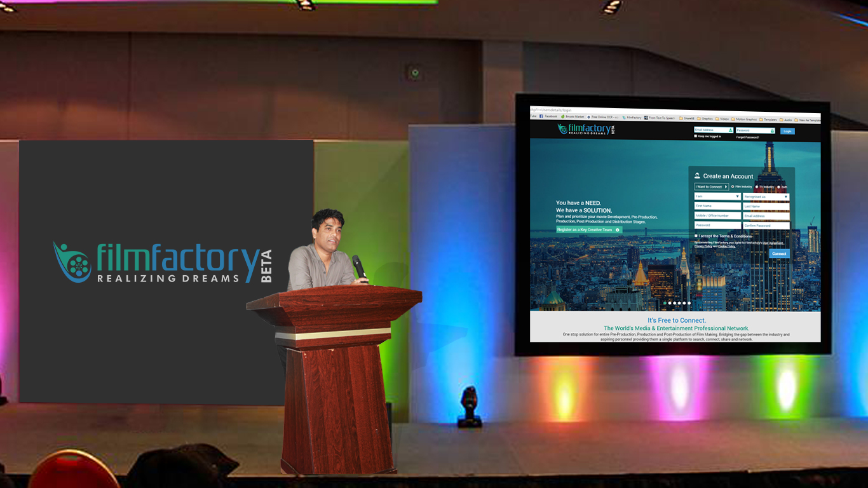Open the Facebook bookmark in the bookmarks bar
This screenshot has height=488, width=868.
click(x=548, y=116)
